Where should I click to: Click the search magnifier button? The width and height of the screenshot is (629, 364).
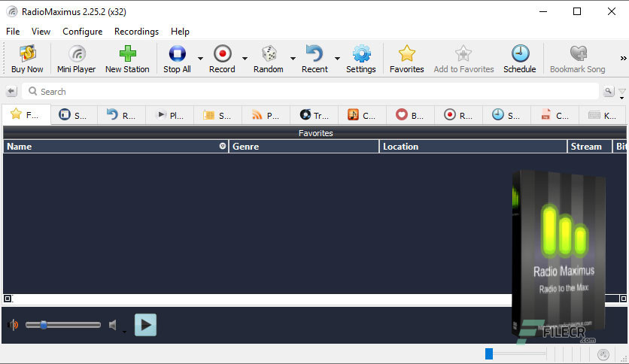pyautogui.click(x=609, y=92)
